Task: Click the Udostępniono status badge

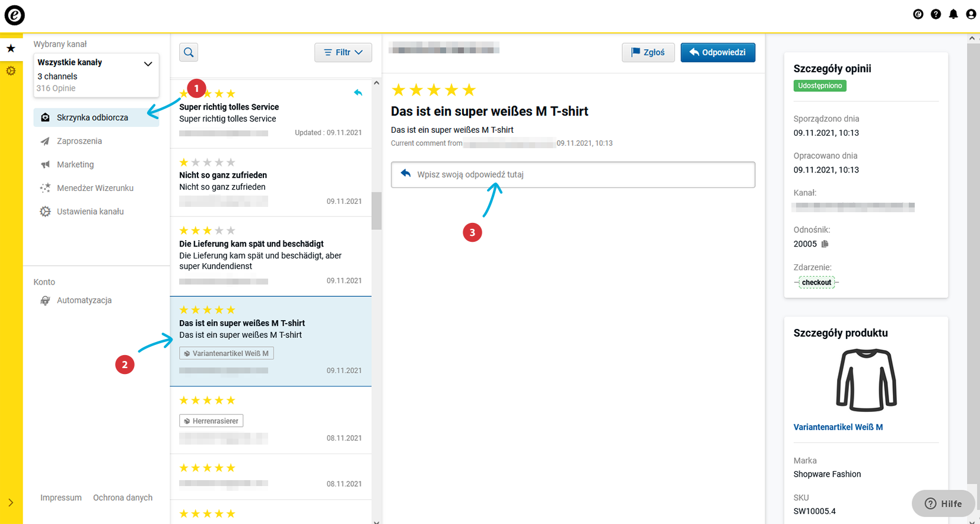Action: (x=820, y=85)
